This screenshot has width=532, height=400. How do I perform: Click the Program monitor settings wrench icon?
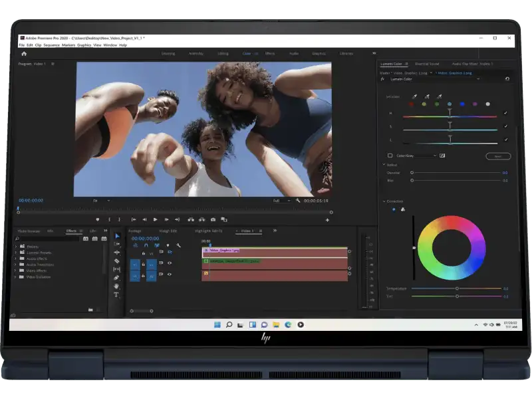[x=298, y=200]
